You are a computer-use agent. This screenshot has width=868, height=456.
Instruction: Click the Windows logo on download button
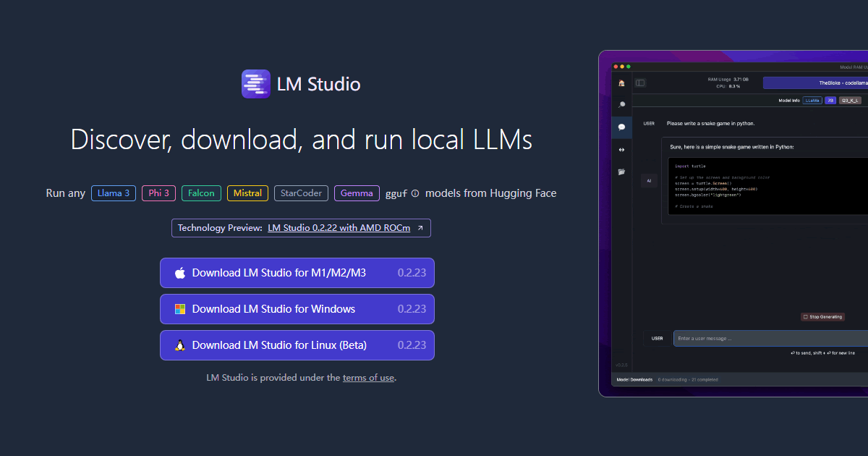click(x=180, y=309)
